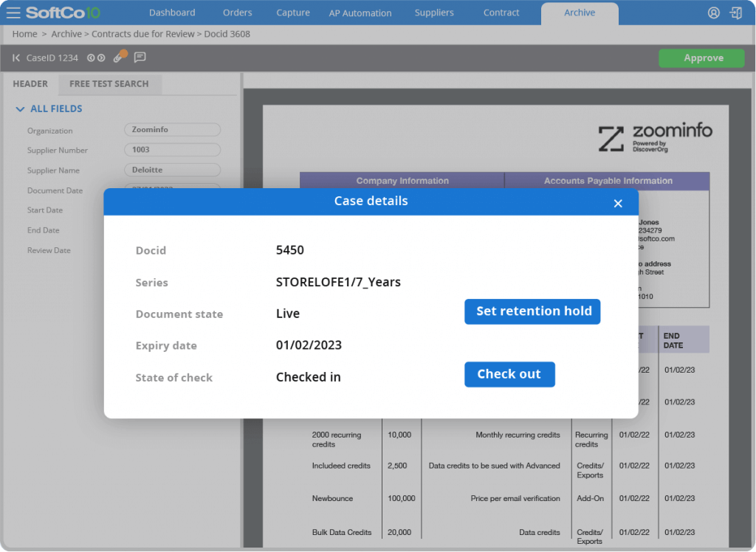Screen dimensions: 756x552
Task: Click the logout icon in header
Action: [x=736, y=13]
